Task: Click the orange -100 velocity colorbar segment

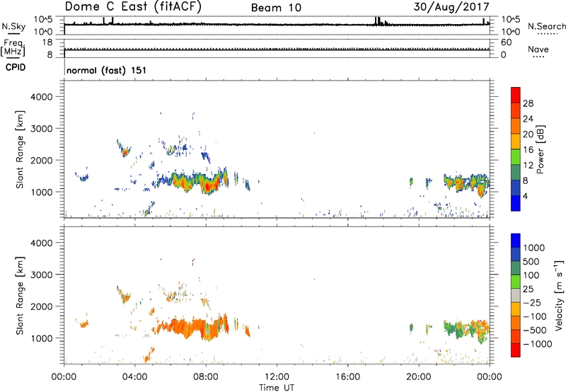Action: (x=516, y=323)
